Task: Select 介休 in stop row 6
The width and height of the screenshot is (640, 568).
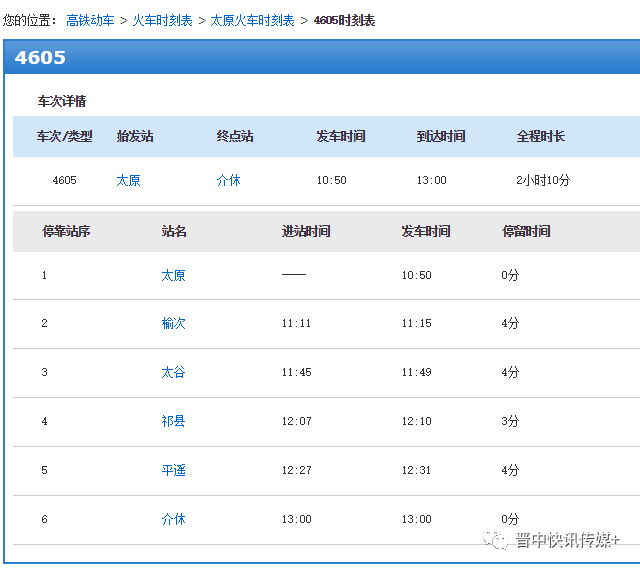Action: (173, 519)
